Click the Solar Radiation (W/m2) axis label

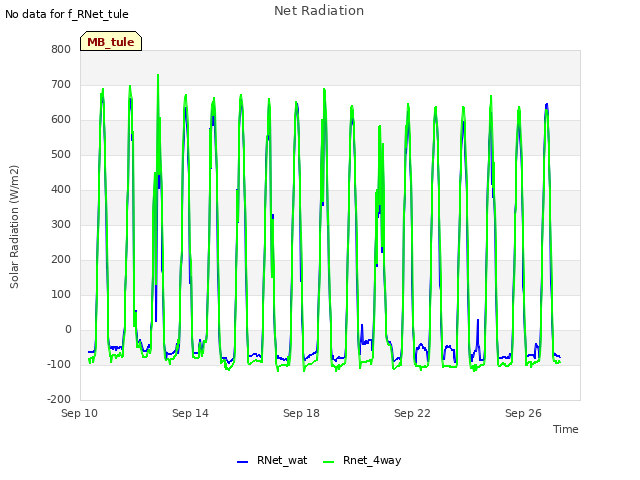pyautogui.click(x=14, y=227)
